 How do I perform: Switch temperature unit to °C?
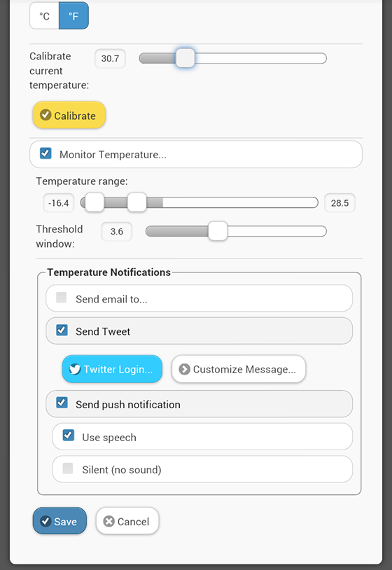(44, 16)
